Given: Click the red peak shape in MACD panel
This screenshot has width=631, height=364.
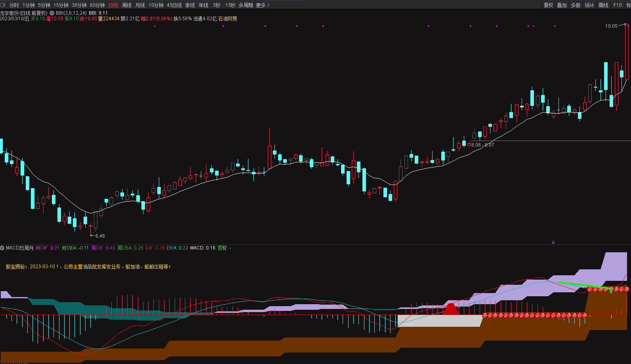Looking at the screenshot, I should (451, 309).
